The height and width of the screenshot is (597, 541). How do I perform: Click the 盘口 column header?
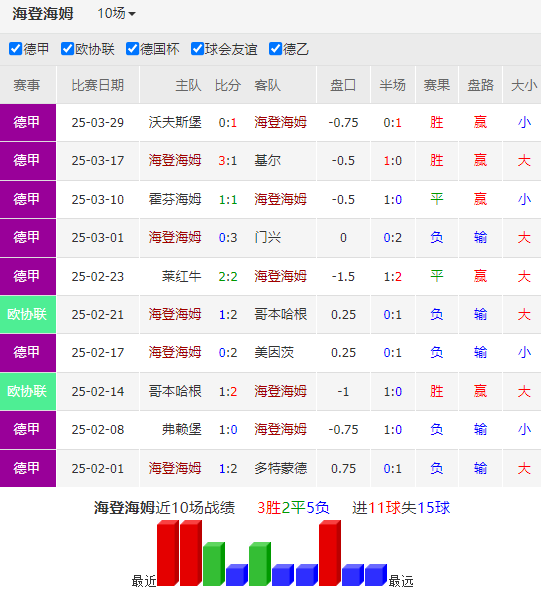(343, 85)
